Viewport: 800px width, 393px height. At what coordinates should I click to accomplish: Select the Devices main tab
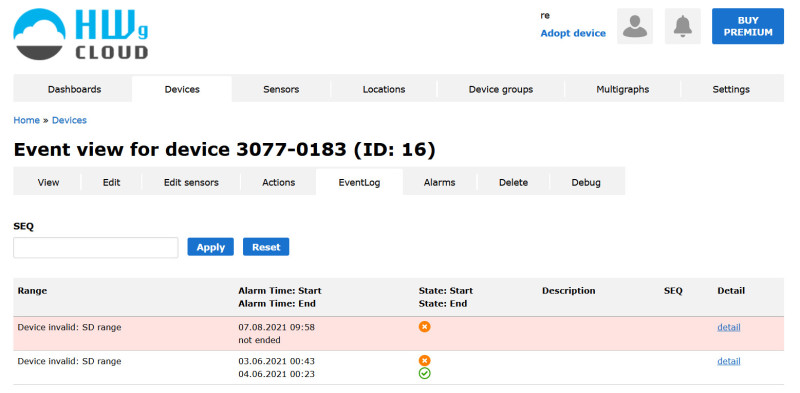click(182, 89)
